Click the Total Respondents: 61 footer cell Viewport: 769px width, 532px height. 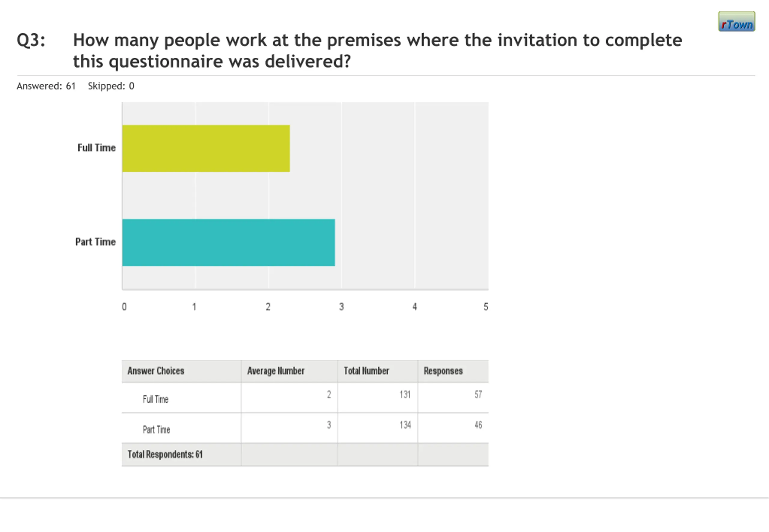[x=165, y=454]
